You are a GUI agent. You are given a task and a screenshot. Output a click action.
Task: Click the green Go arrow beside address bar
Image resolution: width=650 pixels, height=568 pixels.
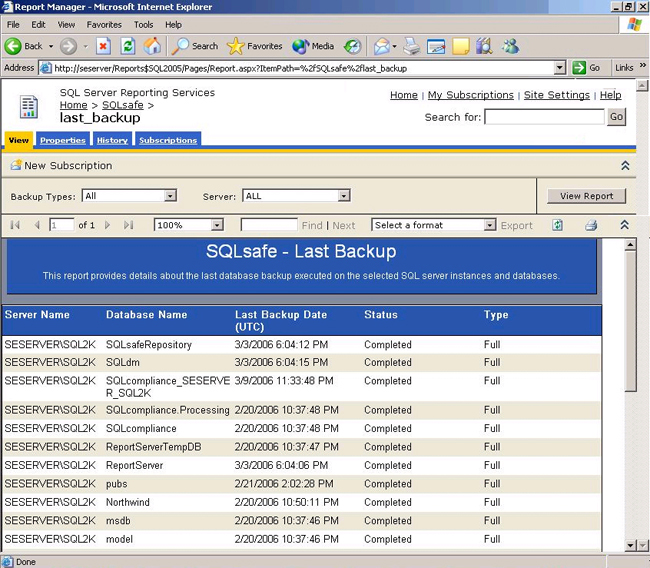[x=579, y=68]
